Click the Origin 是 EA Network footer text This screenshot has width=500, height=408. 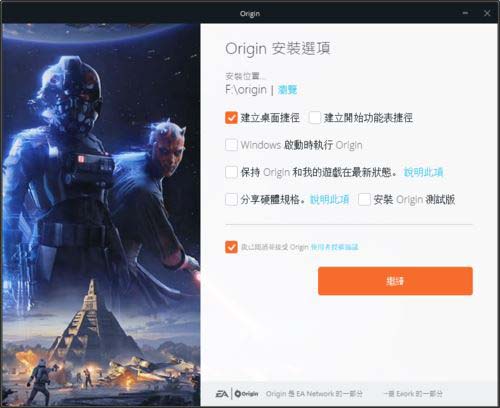click(x=314, y=394)
